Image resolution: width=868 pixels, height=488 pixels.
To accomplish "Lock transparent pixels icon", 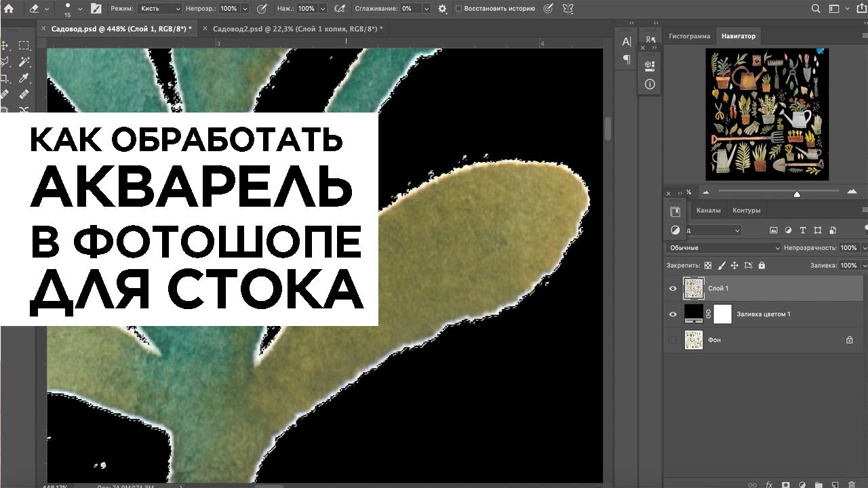I will (708, 266).
